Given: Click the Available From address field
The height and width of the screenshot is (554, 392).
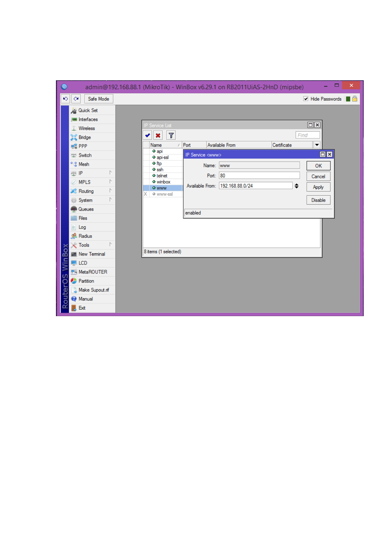Looking at the screenshot, I should (x=256, y=186).
